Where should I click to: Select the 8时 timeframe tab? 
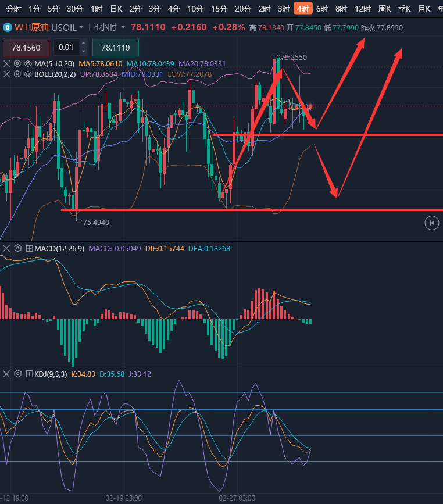pos(341,9)
